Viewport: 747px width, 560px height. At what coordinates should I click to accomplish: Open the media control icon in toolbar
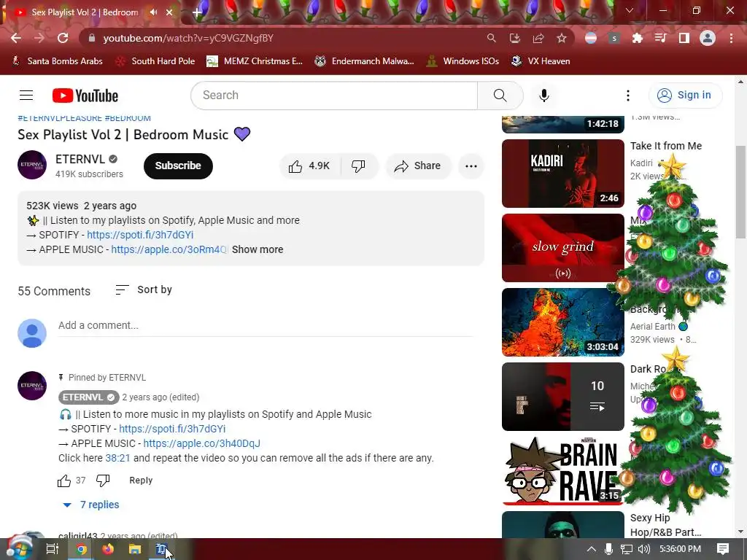pos(661,38)
